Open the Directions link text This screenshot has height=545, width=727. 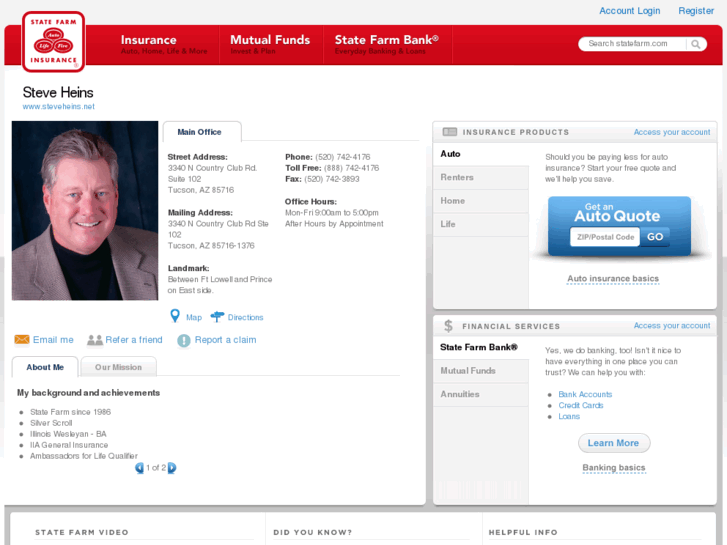(245, 317)
